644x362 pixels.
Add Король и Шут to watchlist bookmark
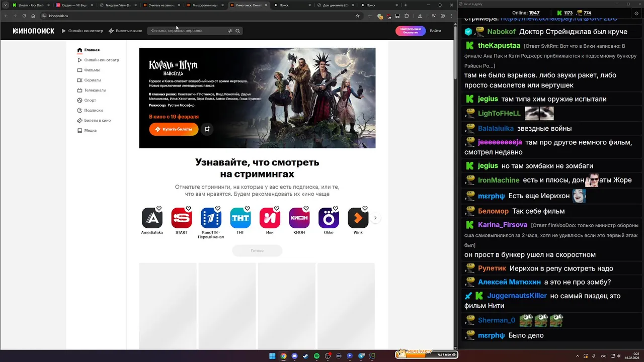pos(207,129)
